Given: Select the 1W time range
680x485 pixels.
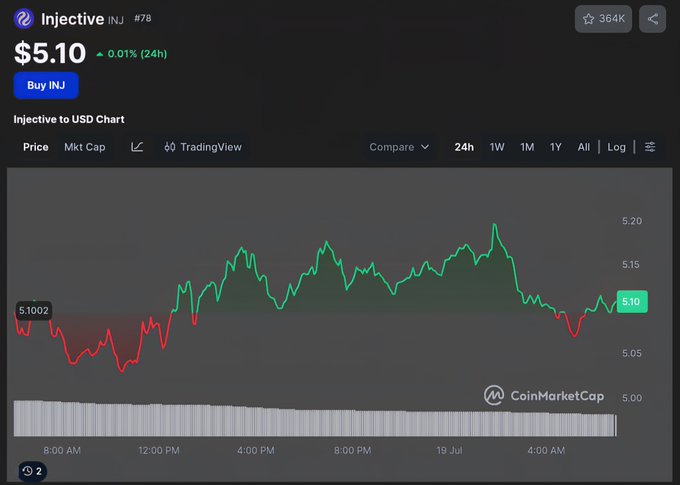Looking at the screenshot, I should tap(497, 147).
